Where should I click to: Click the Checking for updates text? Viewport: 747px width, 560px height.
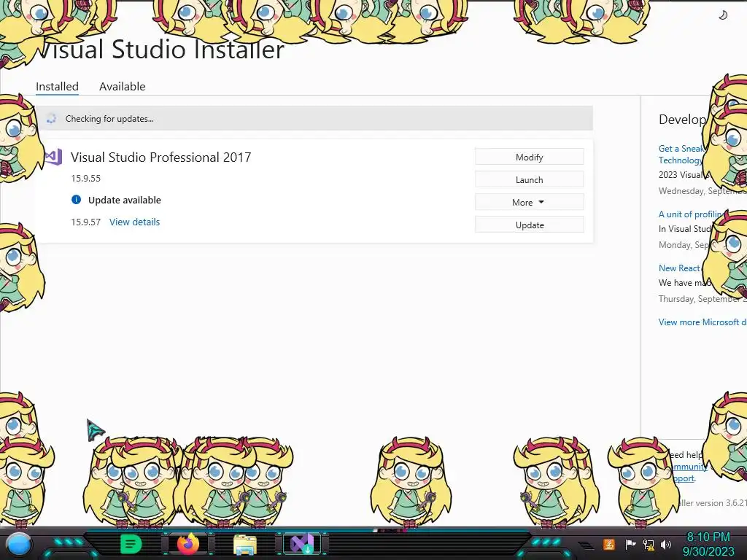(109, 119)
